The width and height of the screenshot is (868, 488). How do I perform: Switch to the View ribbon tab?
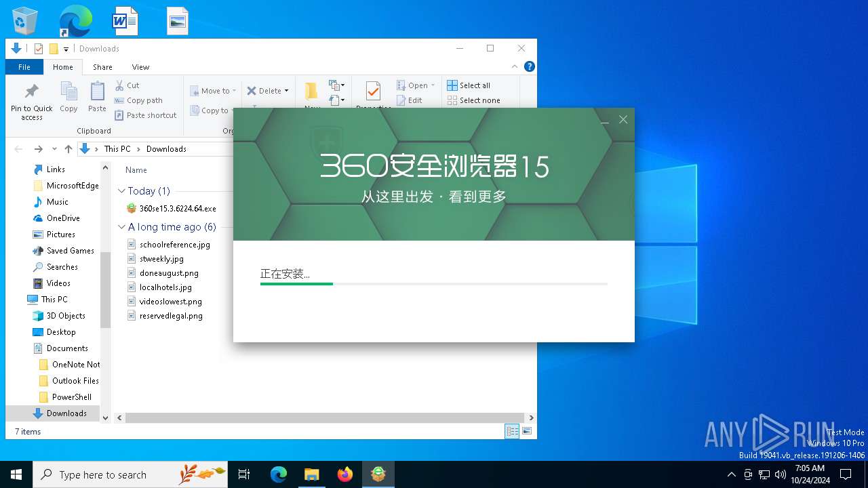click(140, 67)
